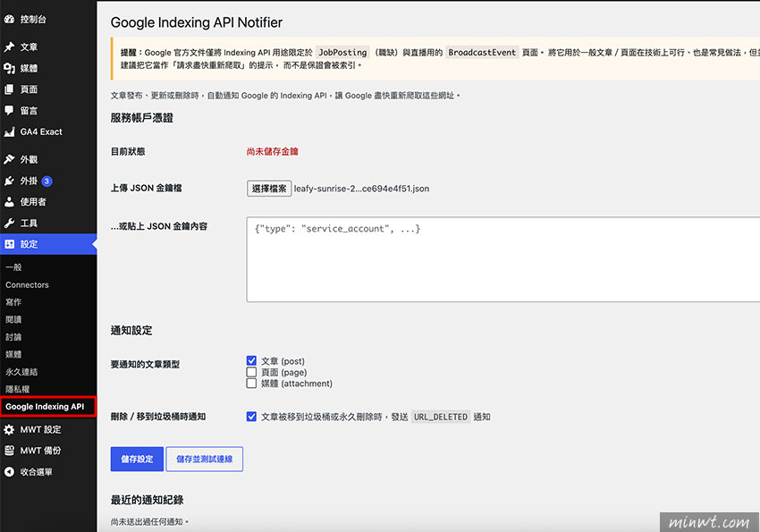
Task: Click the pages icon beside 頁面
Action: point(9,89)
